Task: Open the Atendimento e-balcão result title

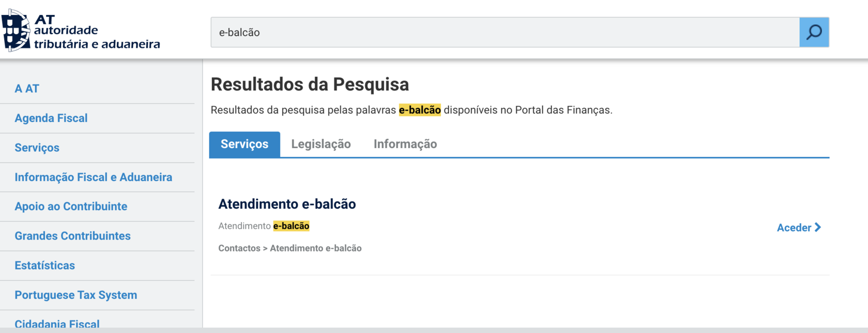Action: point(287,204)
